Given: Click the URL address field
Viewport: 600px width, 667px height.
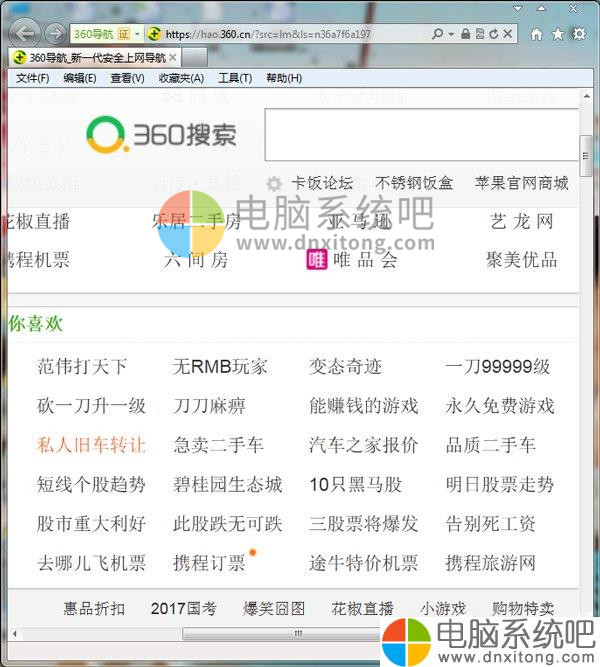Looking at the screenshot, I should point(268,34).
